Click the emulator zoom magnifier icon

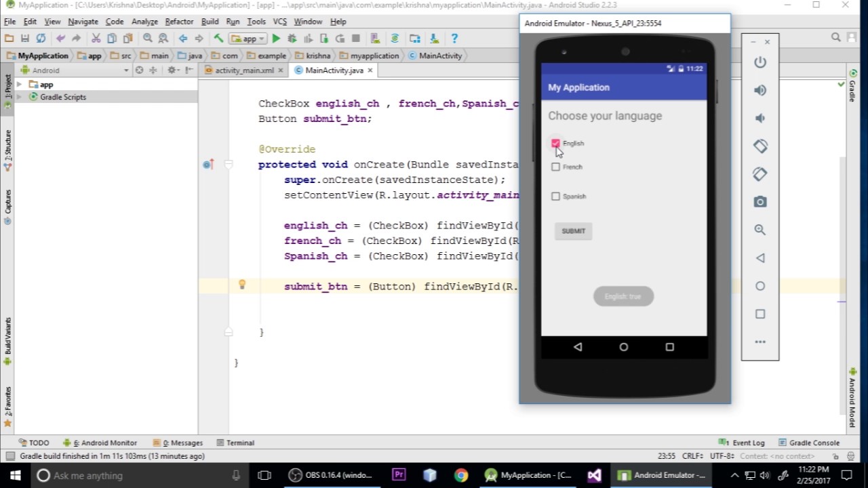point(759,230)
